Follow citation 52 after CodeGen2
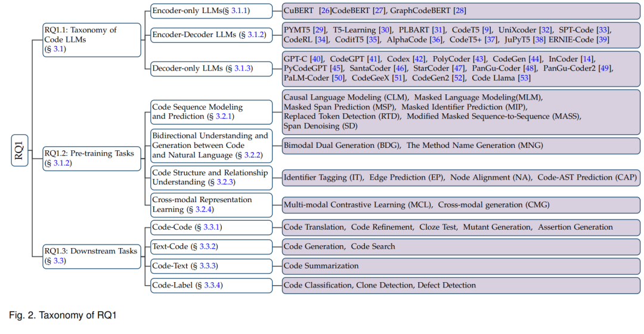Screen dimensions: 644x334 point(459,78)
